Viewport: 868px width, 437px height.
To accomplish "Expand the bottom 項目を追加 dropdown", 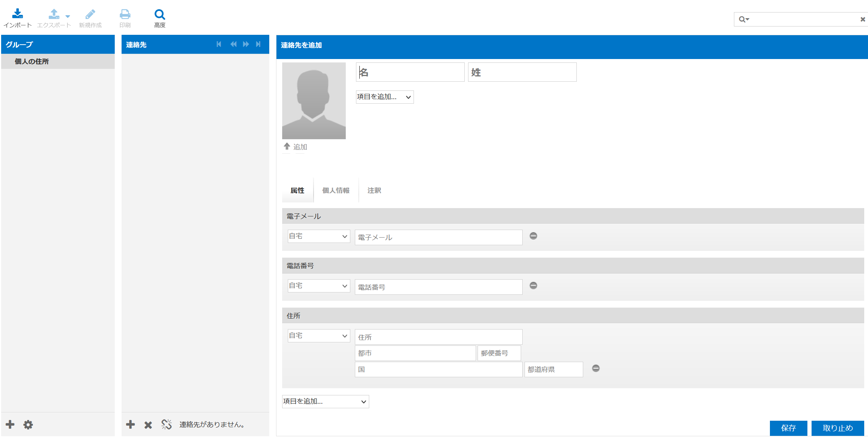I will click(326, 401).
